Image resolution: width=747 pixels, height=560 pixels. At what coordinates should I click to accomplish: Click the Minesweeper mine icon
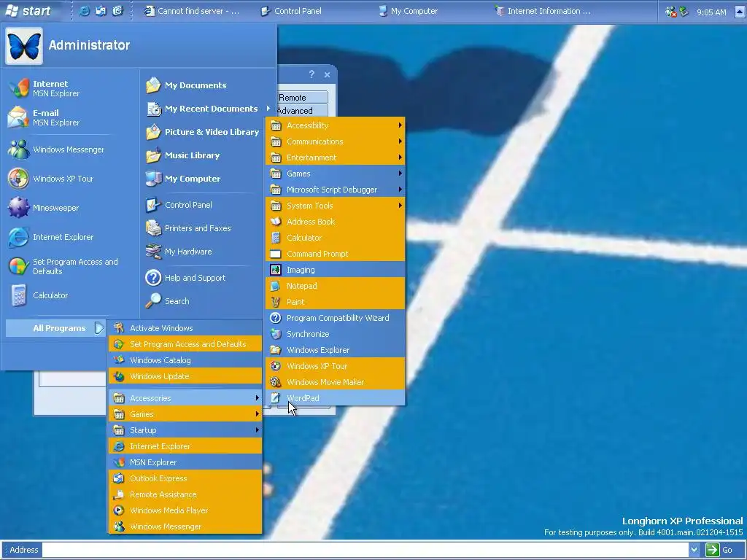(18, 208)
